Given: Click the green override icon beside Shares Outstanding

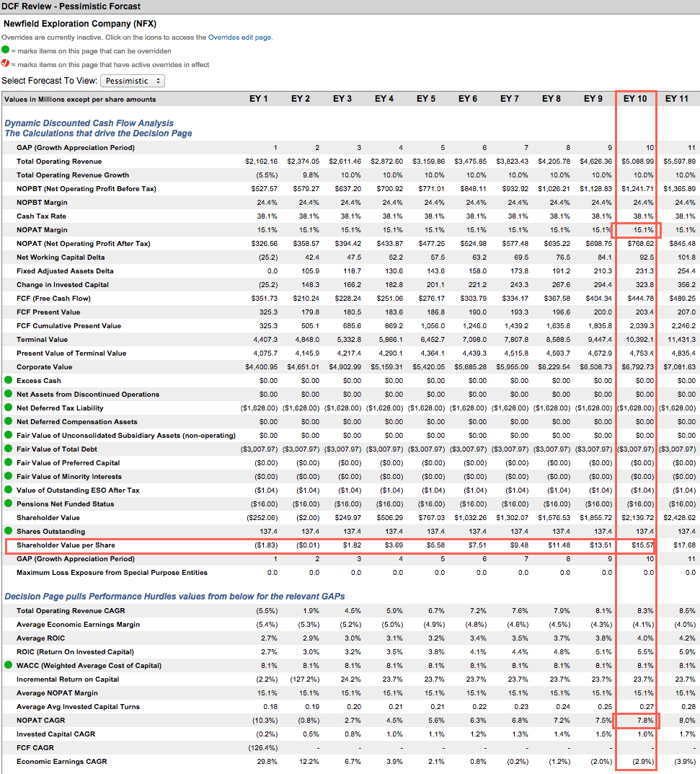Looking at the screenshot, I should point(9,531).
